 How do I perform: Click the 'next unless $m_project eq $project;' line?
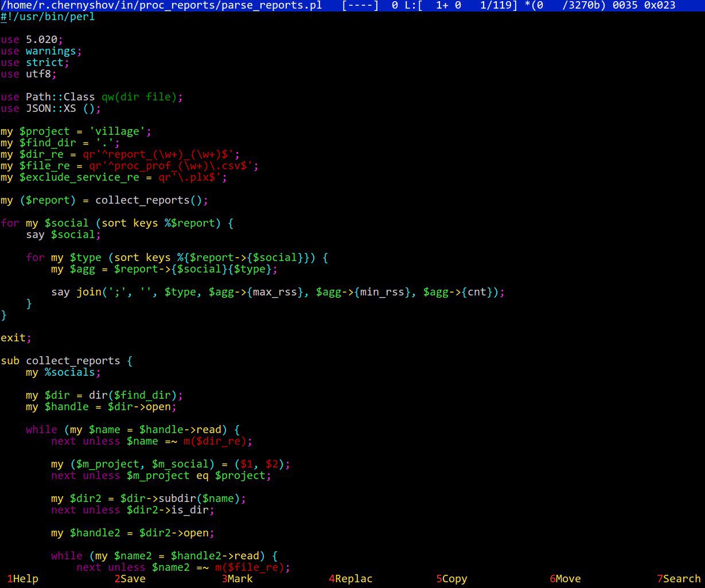coord(161,476)
